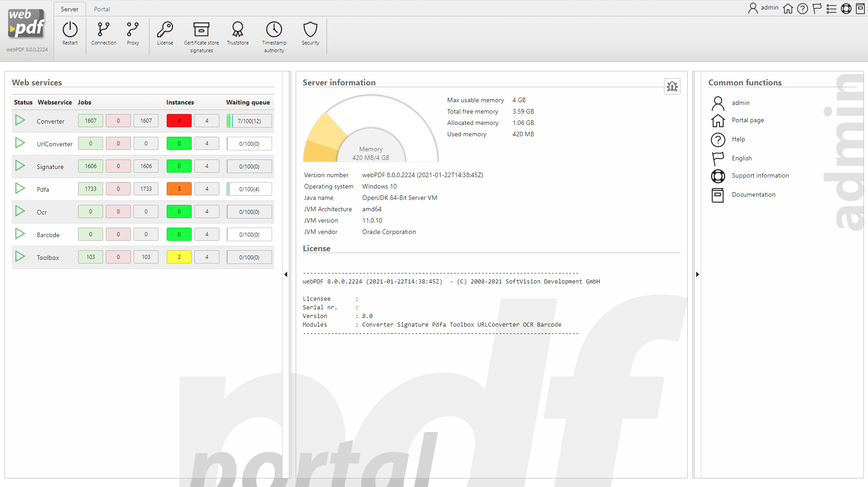Click the Support information link
The height and width of the screenshot is (487, 868).
[x=760, y=175]
